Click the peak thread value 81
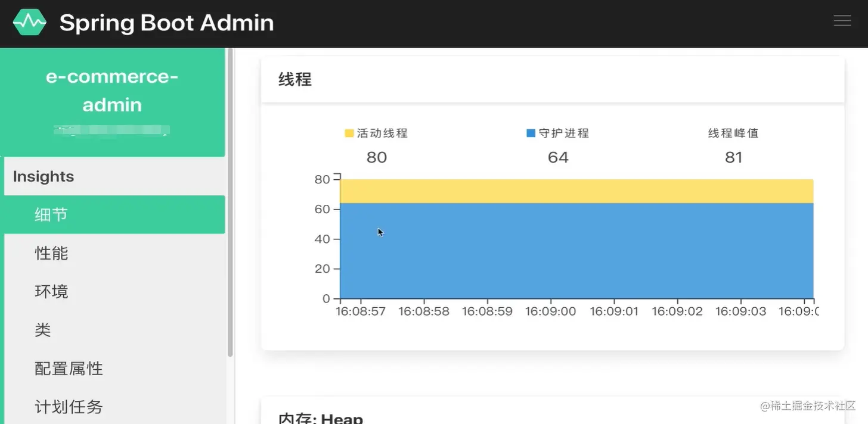 (x=734, y=157)
